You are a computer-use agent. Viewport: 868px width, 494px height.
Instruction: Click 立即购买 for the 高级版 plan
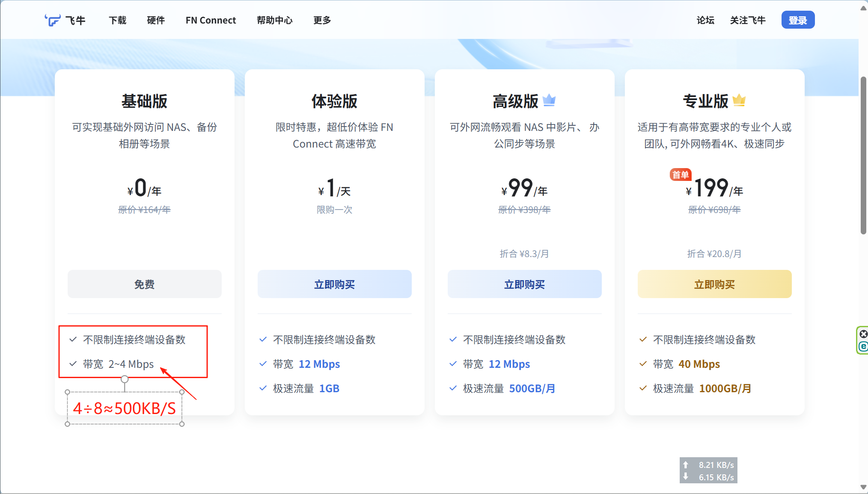pos(525,284)
